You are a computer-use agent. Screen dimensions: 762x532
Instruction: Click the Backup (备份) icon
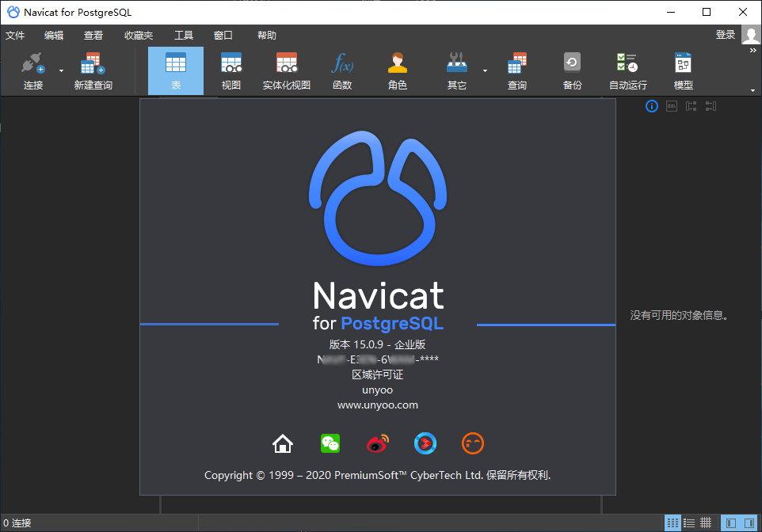coord(572,63)
